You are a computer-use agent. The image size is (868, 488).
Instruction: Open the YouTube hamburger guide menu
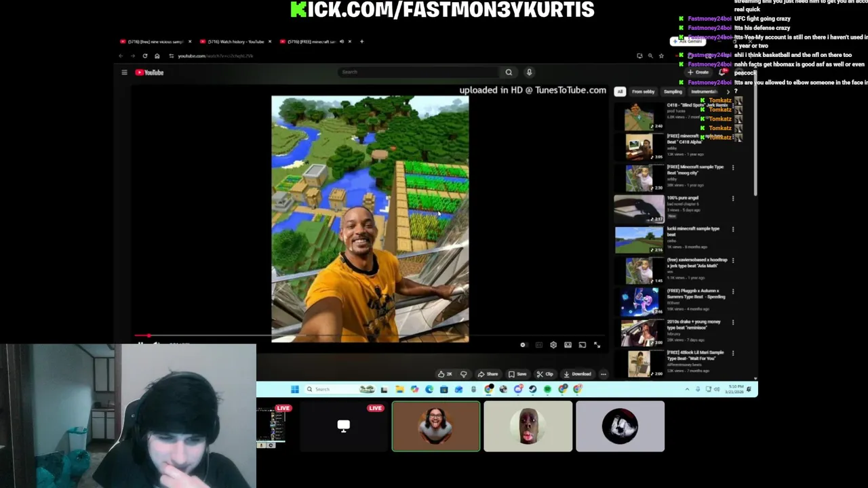coord(124,73)
